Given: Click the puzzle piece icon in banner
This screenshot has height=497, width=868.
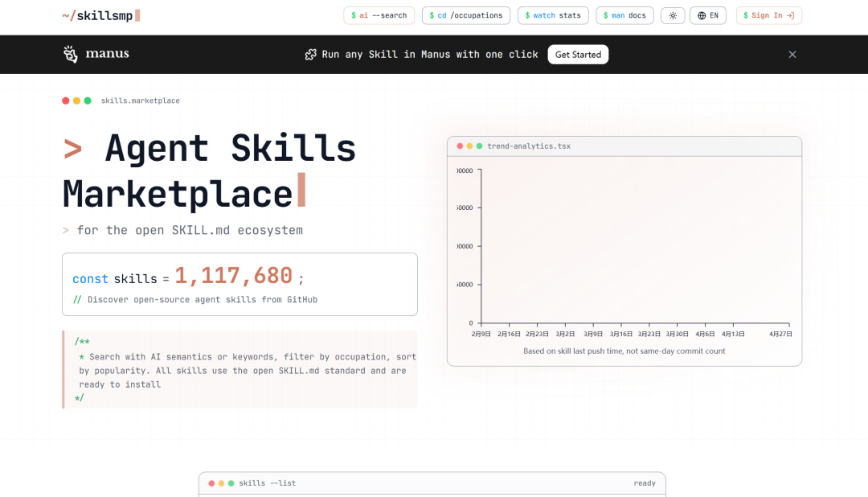Looking at the screenshot, I should 310,55.
